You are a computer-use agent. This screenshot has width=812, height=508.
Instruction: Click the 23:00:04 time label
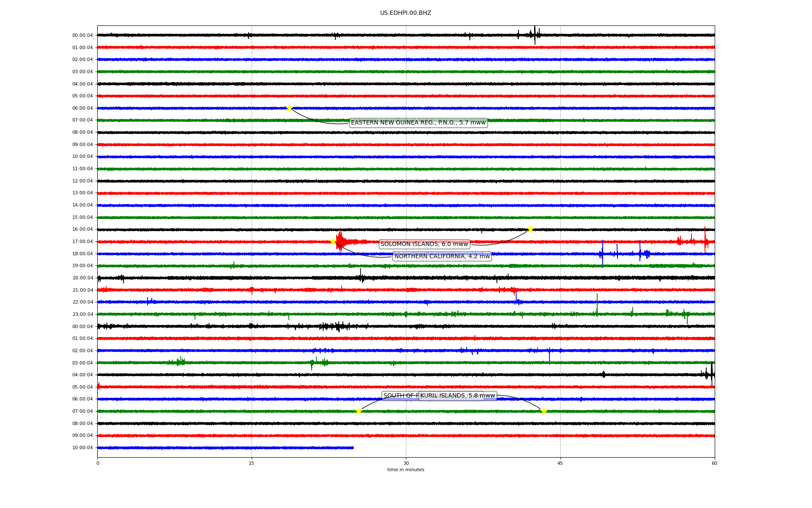coord(82,315)
